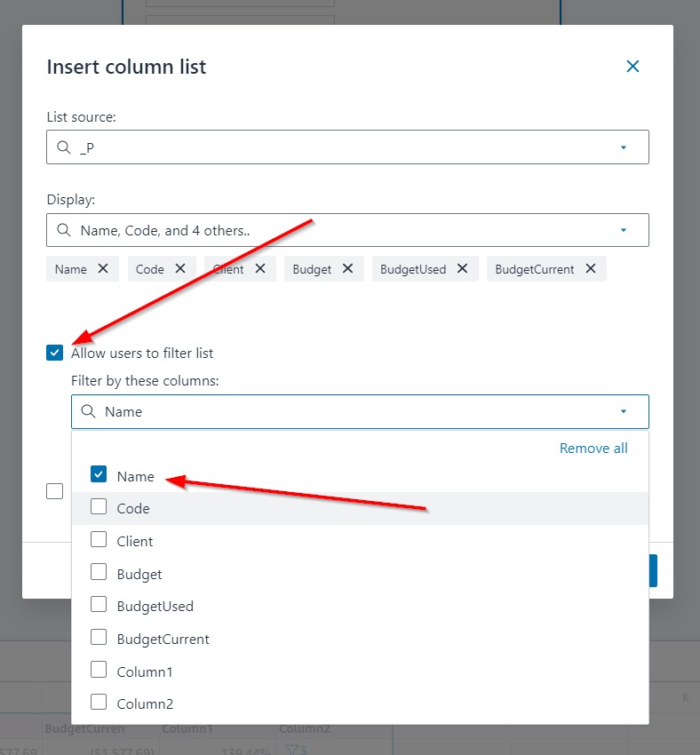This screenshot has height=755, width=700.
Task: Remove the BudgetUsed tag chip
Action: pyautogui.click(x=462, y=268)
